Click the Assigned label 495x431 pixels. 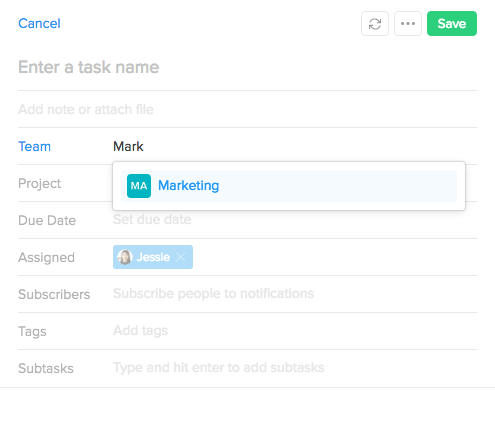(46, 257)
